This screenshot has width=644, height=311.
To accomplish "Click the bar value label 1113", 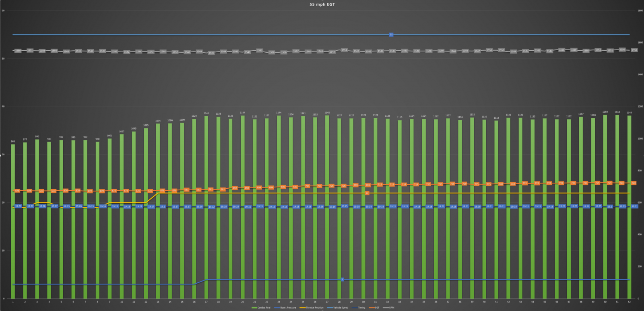I will click(x=496, y=118).
